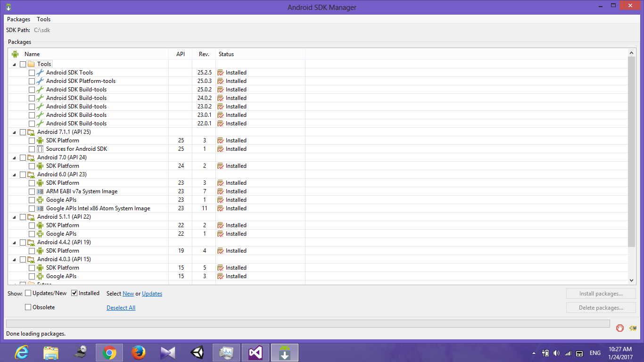Collapse the Android 7.0 (API 24) group
The height and width of the screenshot is (362, 644).
14,158
